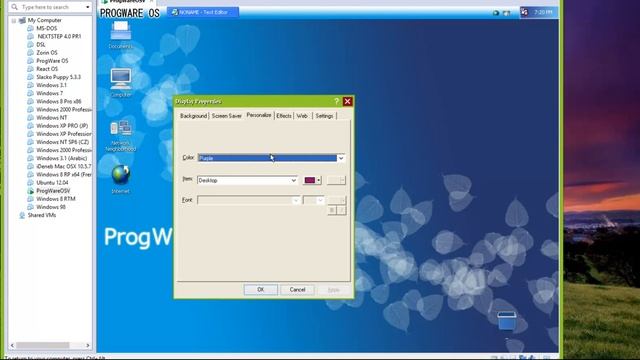Switch to the Screen Saver tab
Image resolution: width=640 pixels, height=360 pixels.
click(227, 116)
